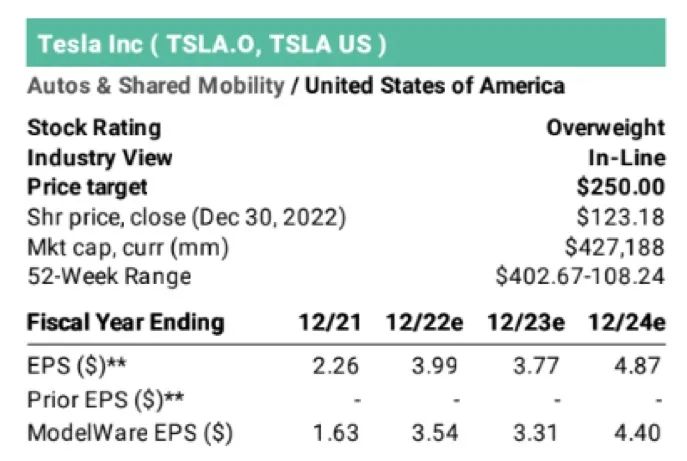The height and width of the screenshot is (461, 687).
Task: Click the $123.18 share price value
Action: [620, 217]
